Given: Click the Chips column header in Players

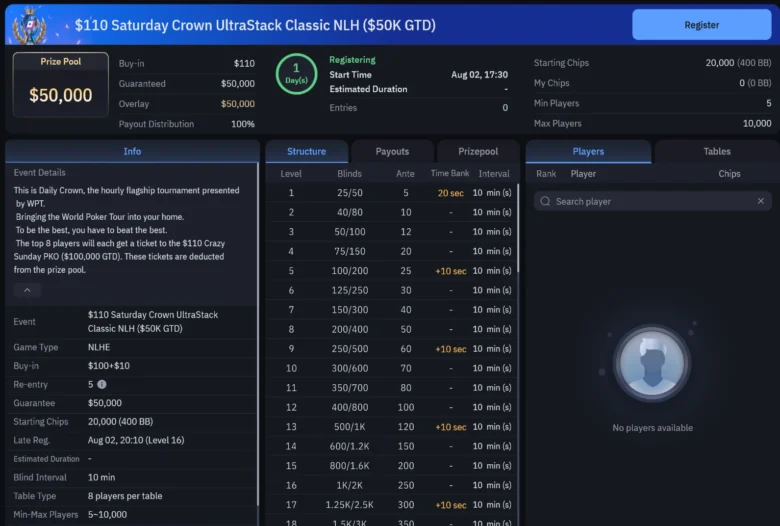Looking at the screenshot, I should click(x=729, y=174).
